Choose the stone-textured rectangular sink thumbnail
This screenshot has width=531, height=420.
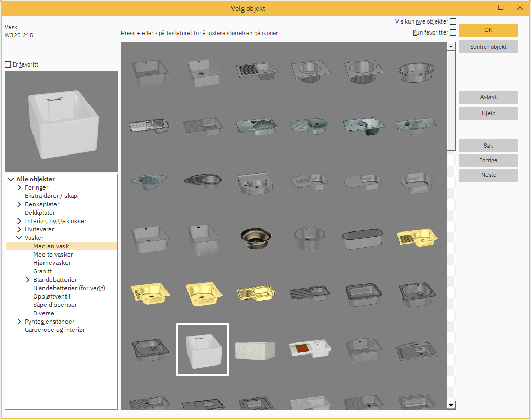(x=256, y=350)
